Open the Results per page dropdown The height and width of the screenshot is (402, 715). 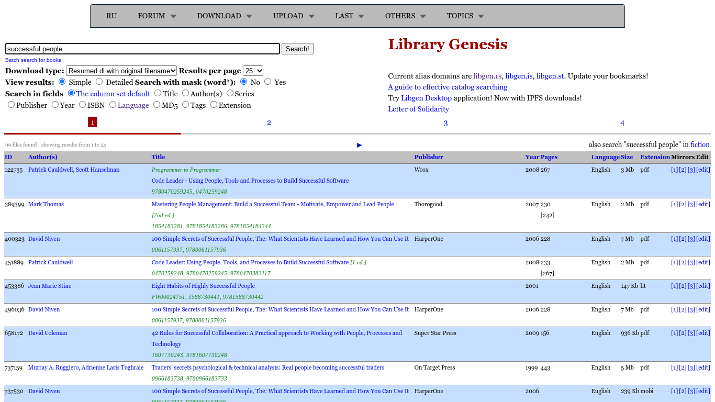[x=253, y=71]
